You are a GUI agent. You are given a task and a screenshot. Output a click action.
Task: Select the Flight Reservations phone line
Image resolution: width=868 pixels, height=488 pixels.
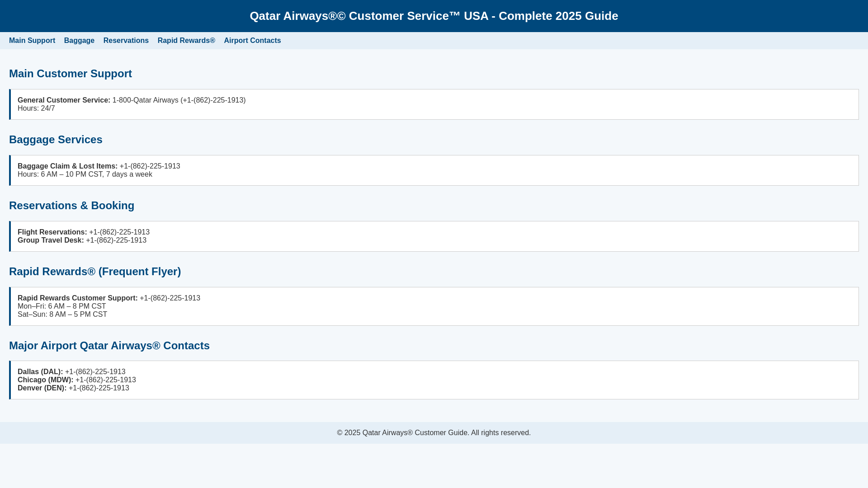[x=84, y=232]
